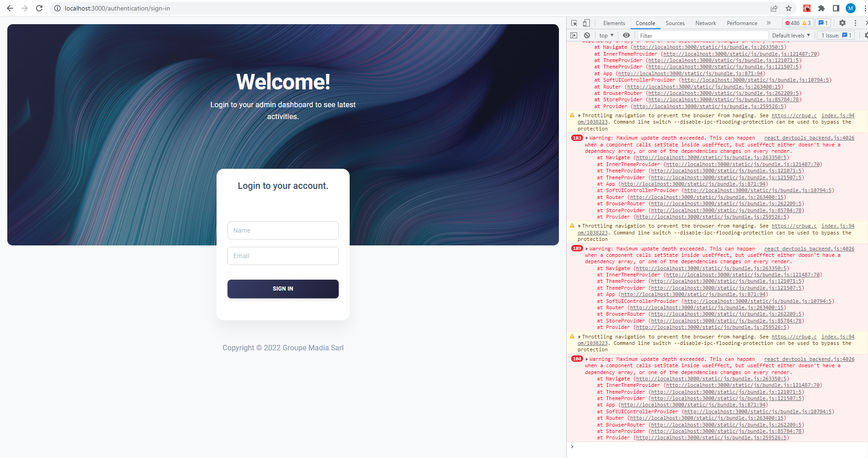The width and height of the screenshot is (868, 458).
Task: Bookmark this page with the star
Action: [789, 8]
